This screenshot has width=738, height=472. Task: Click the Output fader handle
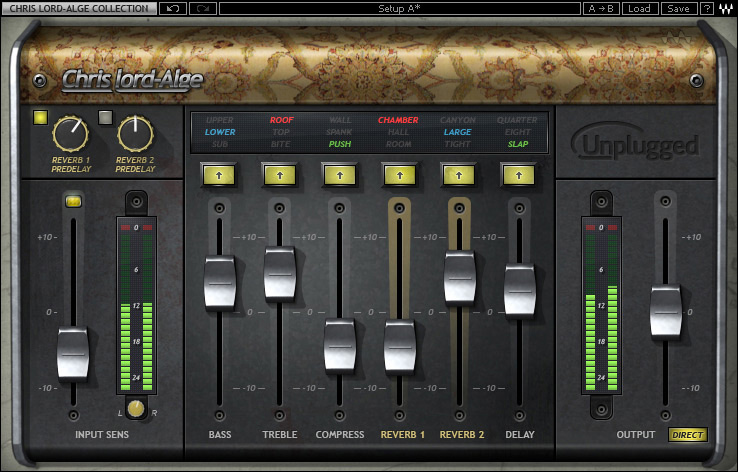[666, 311]
